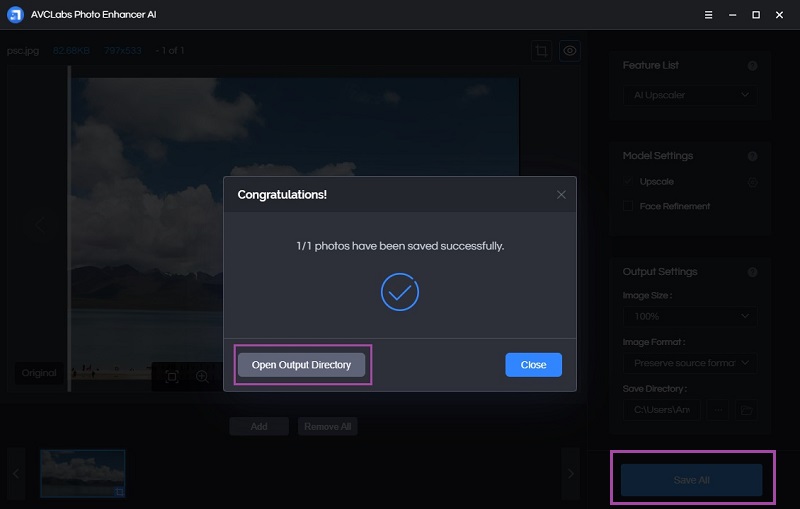
Task: Select the crop tool icon above the preview
Action: pyautogui.click(x=541, y=51)
